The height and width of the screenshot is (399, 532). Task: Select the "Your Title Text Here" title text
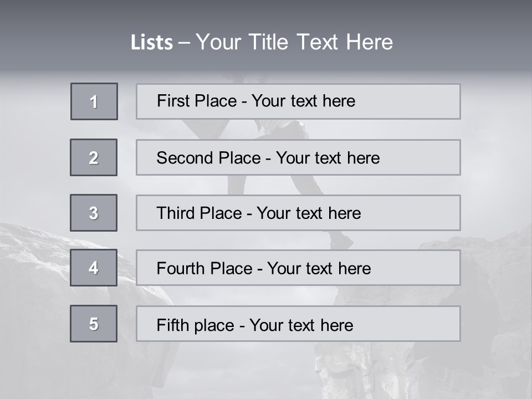pyautogui.click(x=294, y=42)
